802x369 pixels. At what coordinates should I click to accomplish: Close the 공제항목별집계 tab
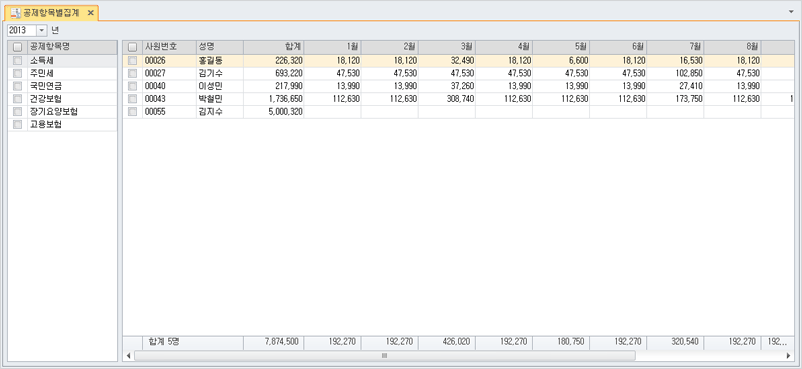(91, 13)
